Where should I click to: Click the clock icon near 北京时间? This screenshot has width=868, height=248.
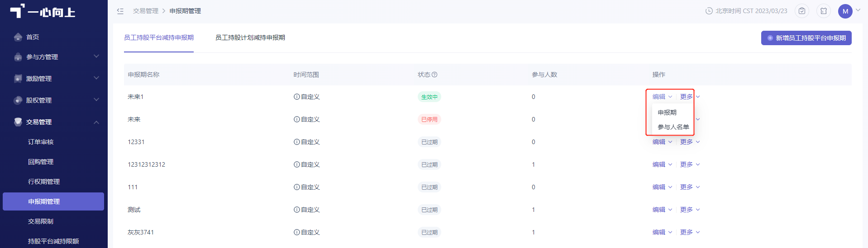(x=709, y=11)
